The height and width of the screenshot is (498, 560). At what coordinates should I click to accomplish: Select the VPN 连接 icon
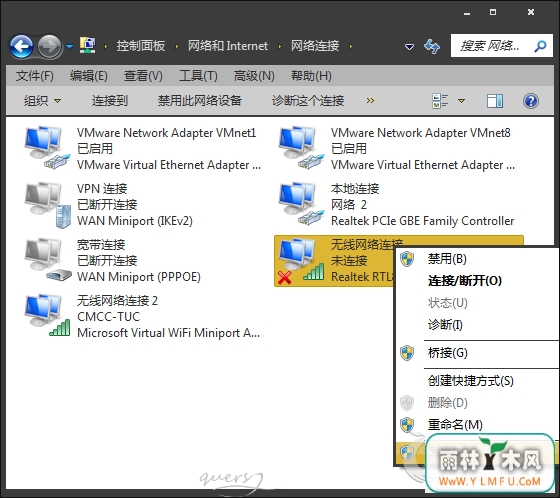pos(48,205)
